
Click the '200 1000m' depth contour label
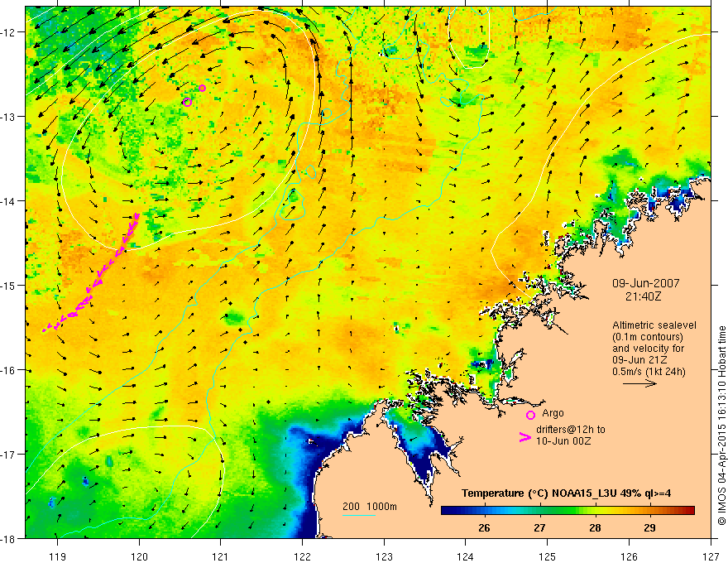tap(370, 507)
